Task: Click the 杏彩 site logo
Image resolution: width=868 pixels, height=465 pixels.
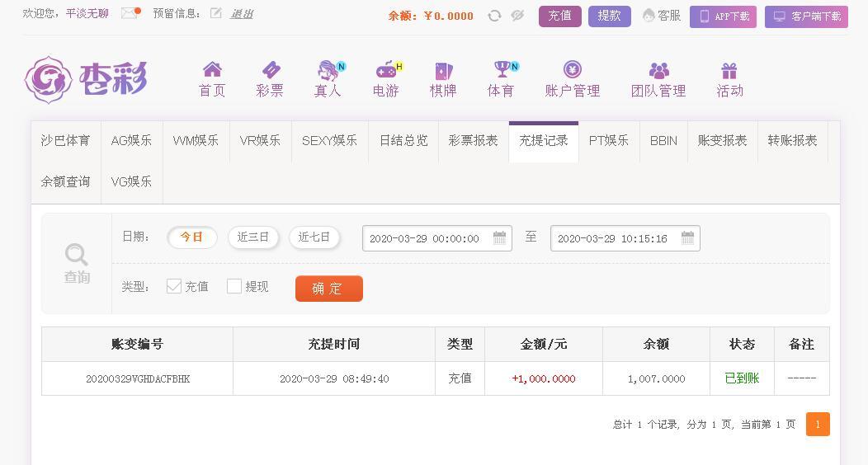Action: pyautogui.click(x=86, y=80)
